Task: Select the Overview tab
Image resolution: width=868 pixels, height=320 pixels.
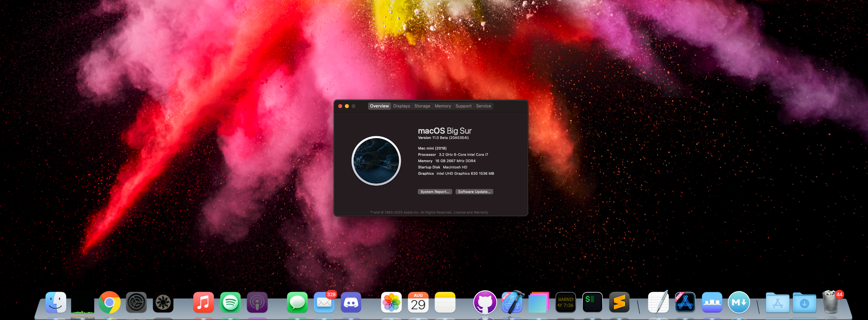Action: pyautogui.click(x=379, y=106)
